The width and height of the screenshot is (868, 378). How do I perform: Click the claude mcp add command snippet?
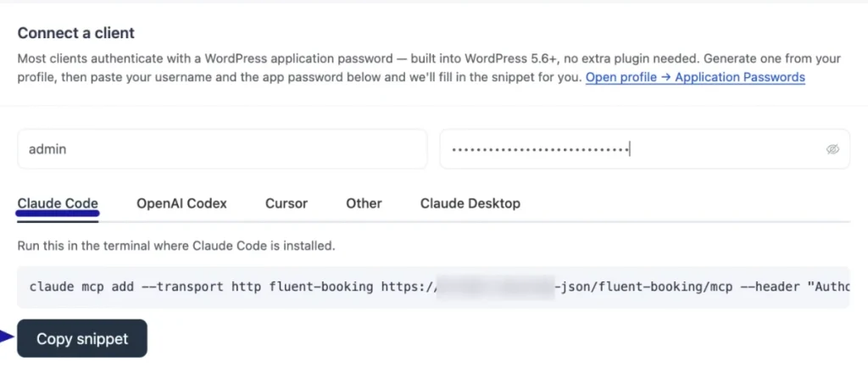click(433, 286)
